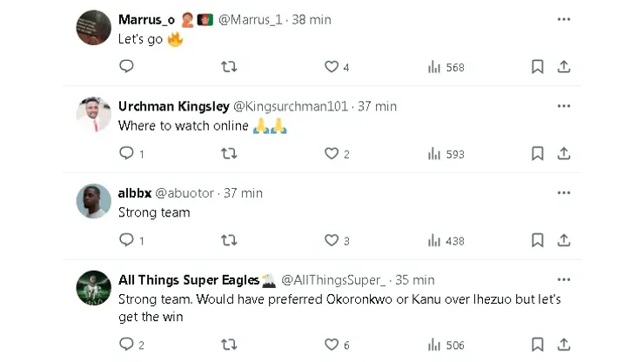Open the "35 min" timestamp link
Image resolution: width=644 pixels, height=362 pixels.
tap(414, 280)
